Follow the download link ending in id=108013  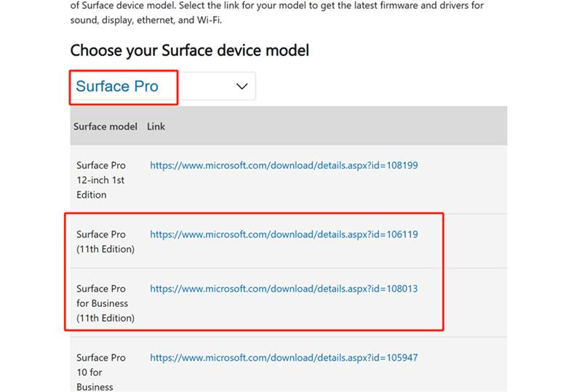pos(284,289)
